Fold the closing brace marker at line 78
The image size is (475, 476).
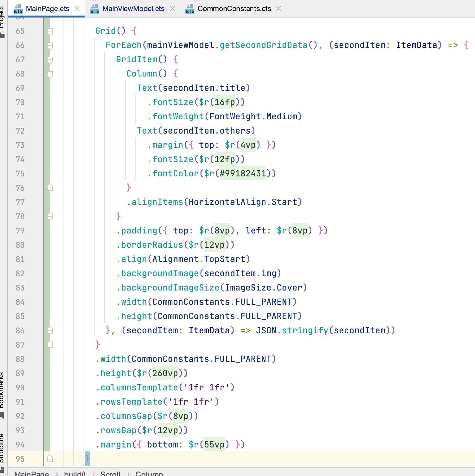click(50, 216)
